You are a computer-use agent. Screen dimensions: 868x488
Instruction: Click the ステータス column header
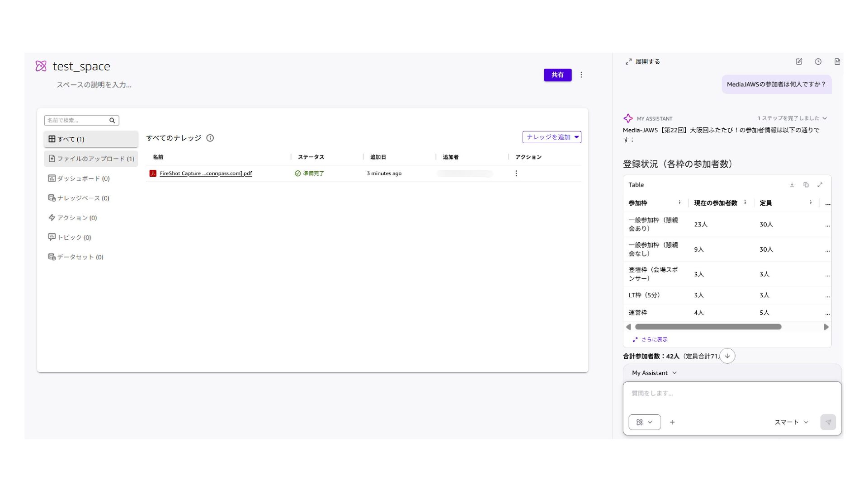pos(311,157)
